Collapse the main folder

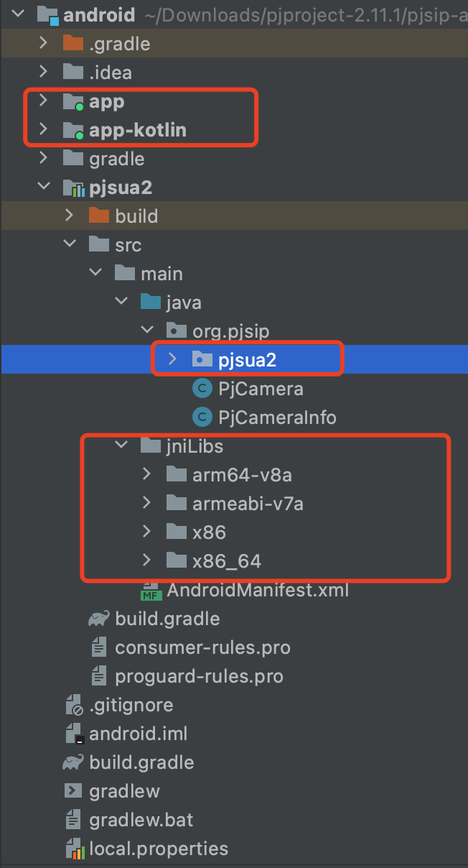tap(95, 272)
